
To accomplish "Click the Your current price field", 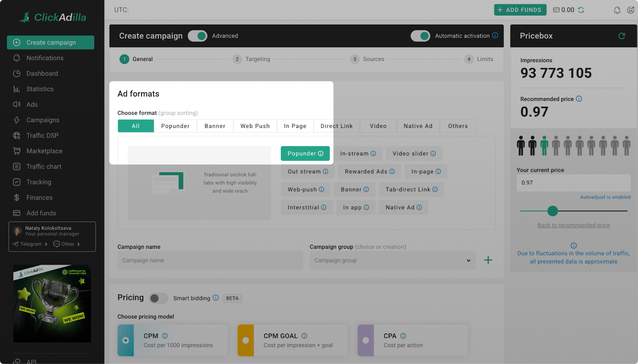I will [573, 183].
